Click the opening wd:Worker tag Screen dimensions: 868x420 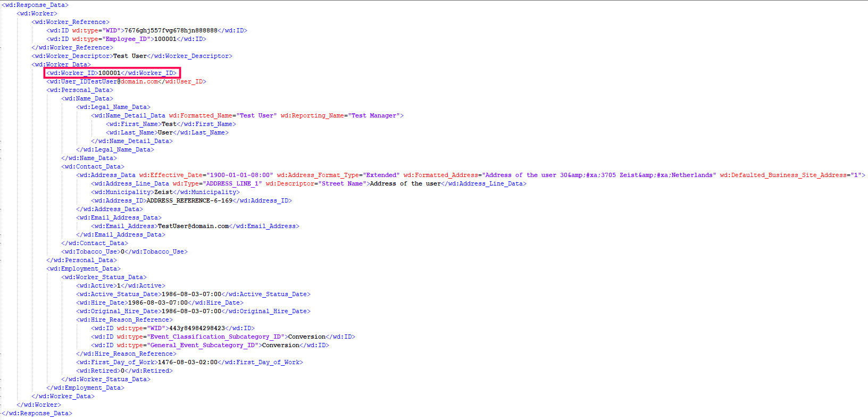coord(37,13)
